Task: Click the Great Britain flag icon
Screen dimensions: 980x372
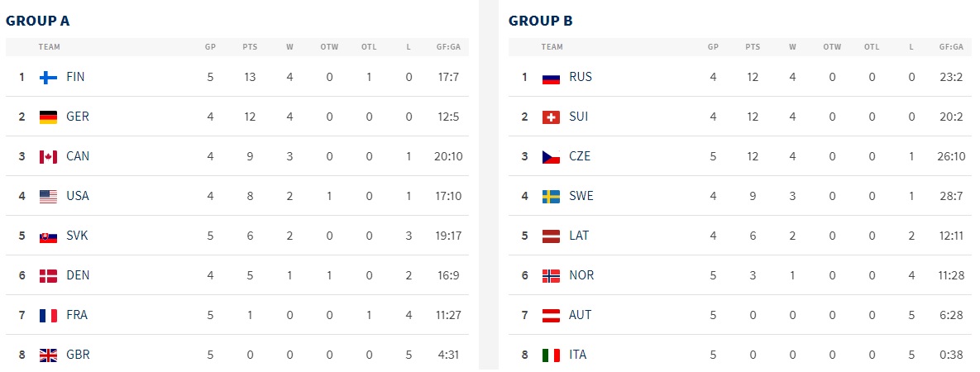Action: pyautogui.click(x=48, y=355)
